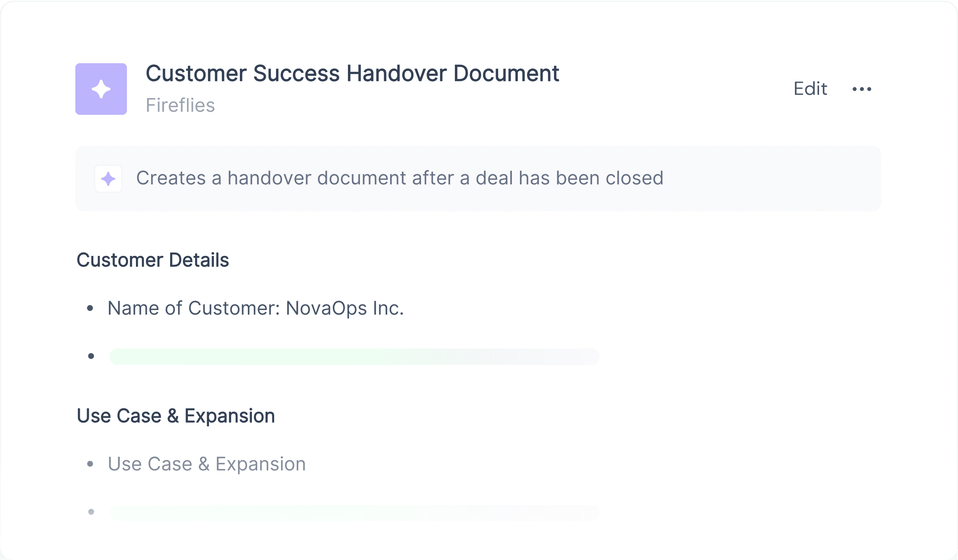958x560 pixels.
Task: Click the green loading bar under Customer Details
Action: point(354,356)
